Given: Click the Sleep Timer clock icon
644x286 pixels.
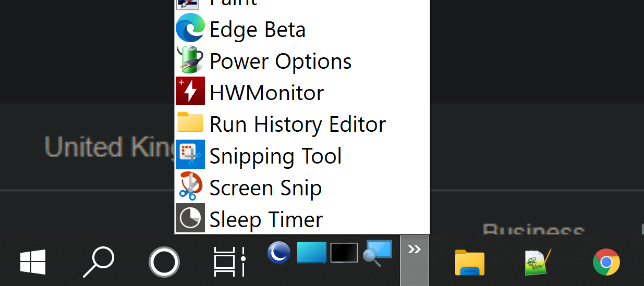Looking at the screenshot, I should point(190,218).
